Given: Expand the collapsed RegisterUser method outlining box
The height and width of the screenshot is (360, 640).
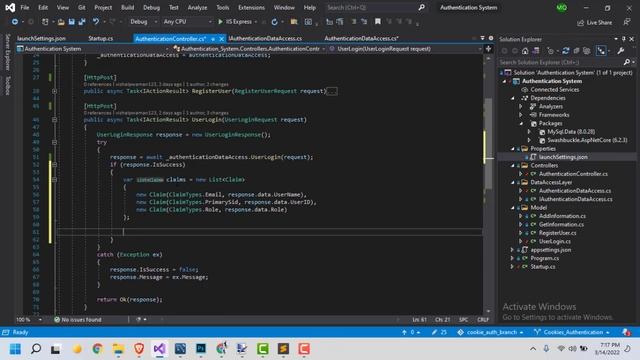Looking at the screenshot, I should click(54, 91).
